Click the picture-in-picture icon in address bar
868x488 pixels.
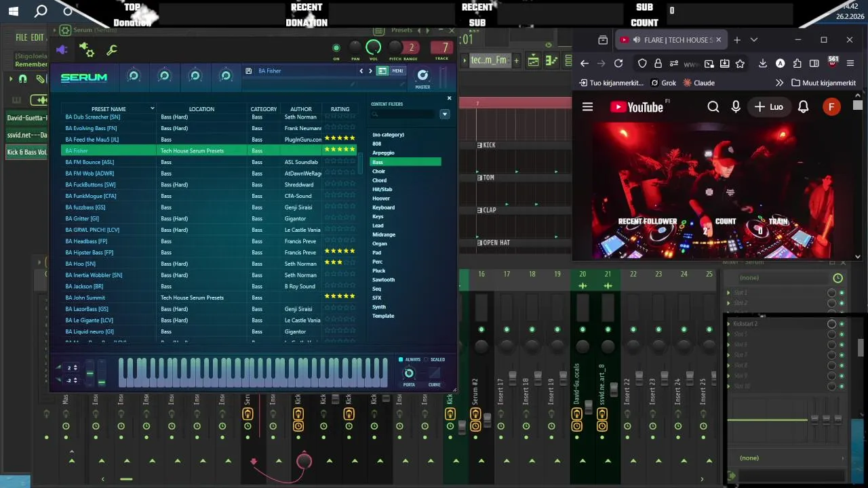(x=709, y=63)
